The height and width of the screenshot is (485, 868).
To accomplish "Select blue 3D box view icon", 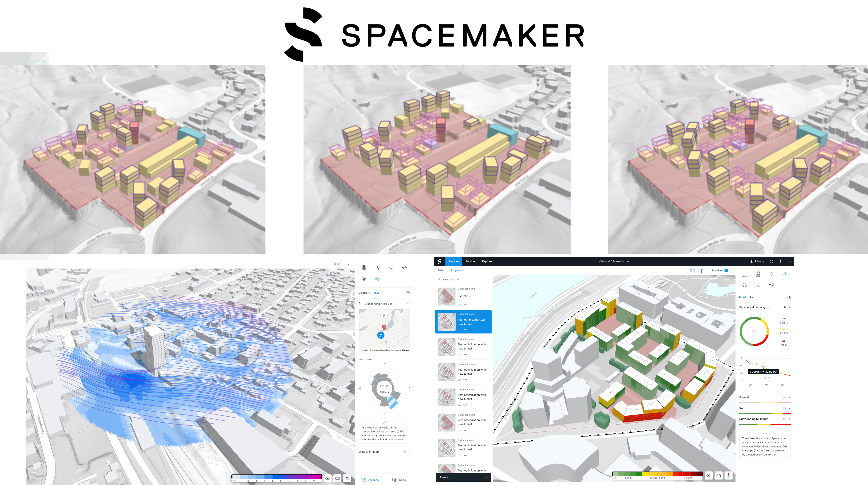I will 692,271.
